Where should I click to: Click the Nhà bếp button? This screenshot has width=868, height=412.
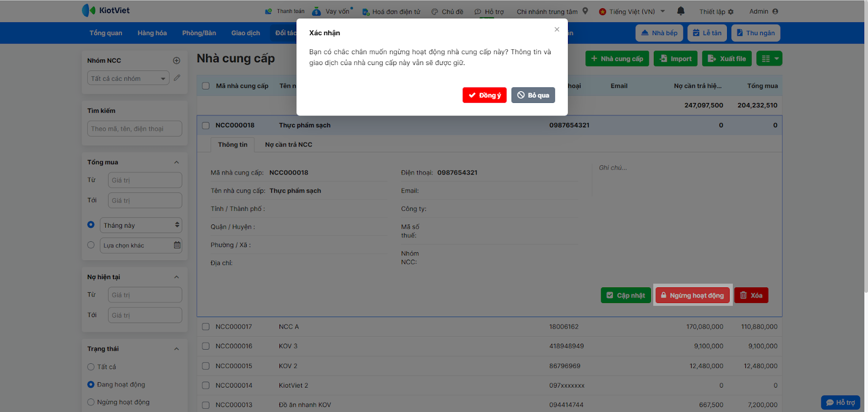[x=659, y=33]
